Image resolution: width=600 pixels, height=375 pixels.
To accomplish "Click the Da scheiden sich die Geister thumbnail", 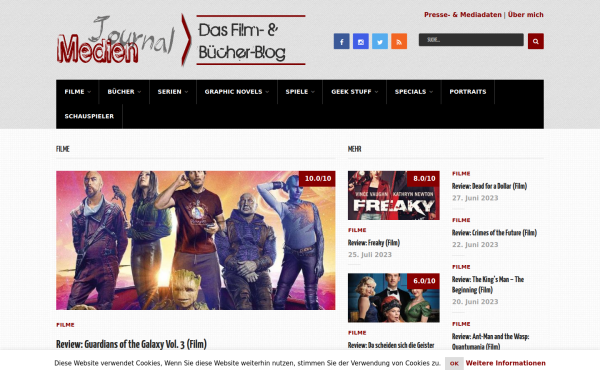I will click(393, 298).
